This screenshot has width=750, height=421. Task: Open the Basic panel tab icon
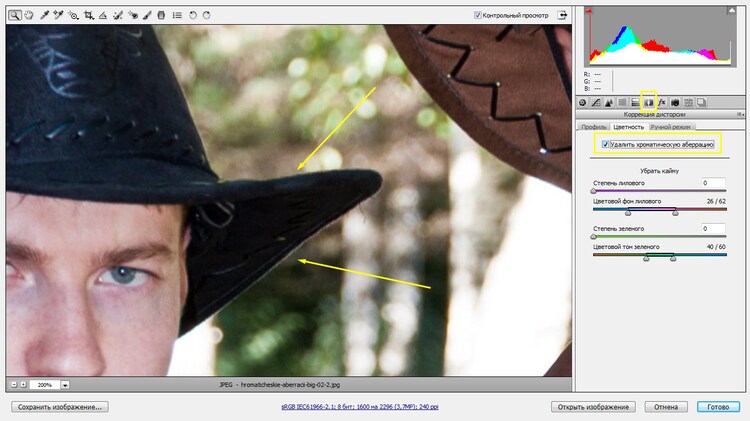[583, 102]
